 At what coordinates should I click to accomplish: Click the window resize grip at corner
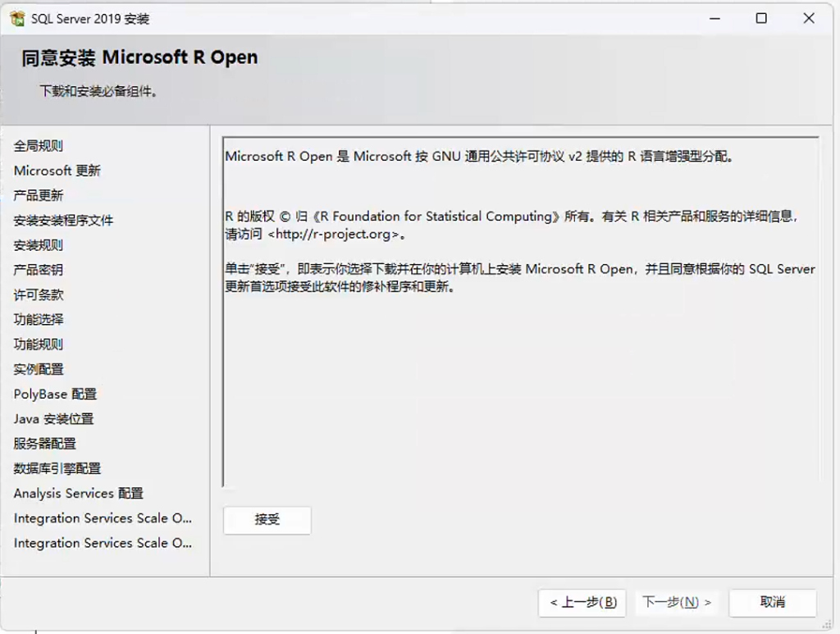(827, 624)
